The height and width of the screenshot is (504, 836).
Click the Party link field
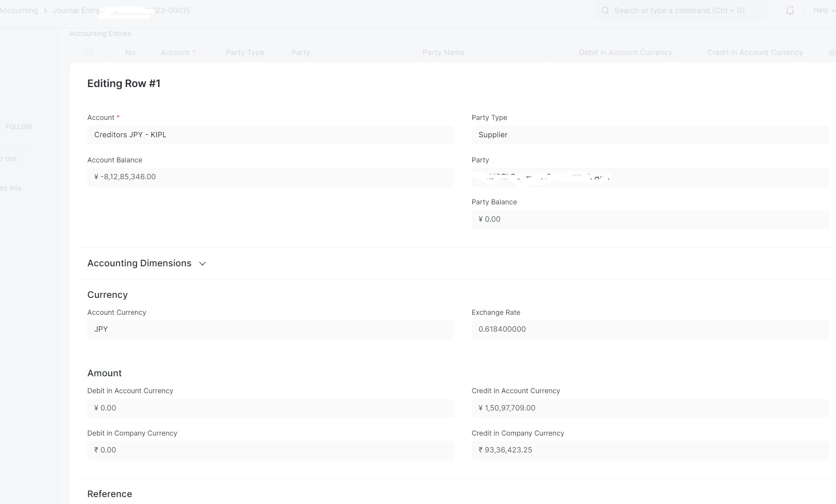pyautogui.click(x=650, y=177)
